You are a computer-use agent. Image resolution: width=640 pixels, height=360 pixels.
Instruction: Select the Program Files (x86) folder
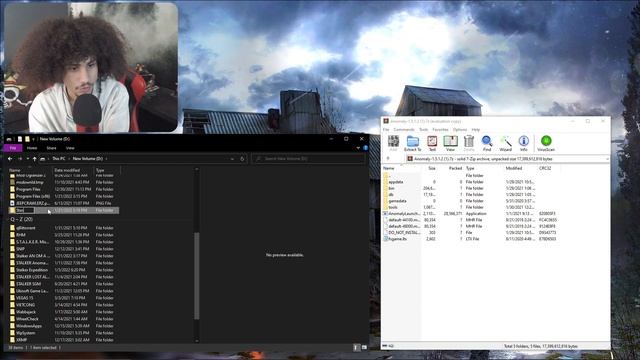click(33, 196)
